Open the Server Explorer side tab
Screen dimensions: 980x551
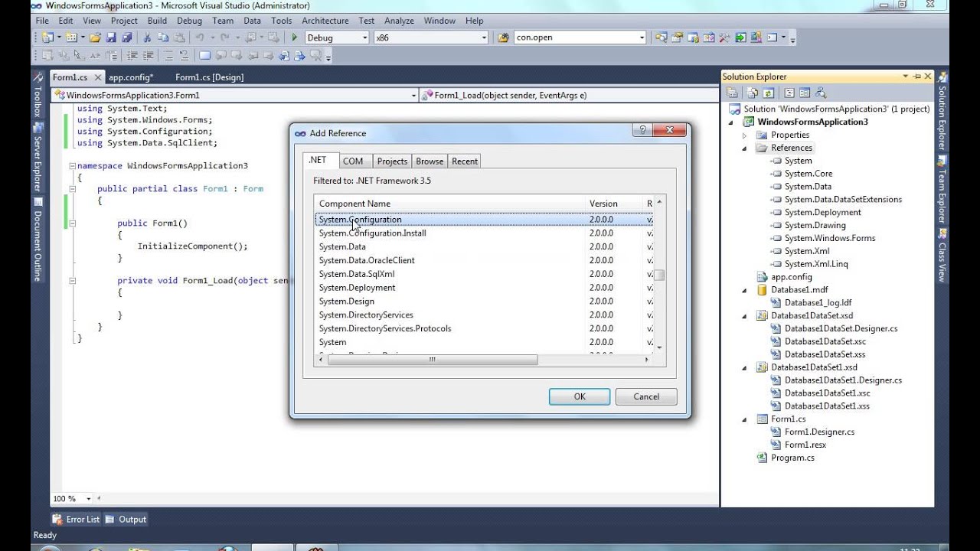tap(37, 158)
